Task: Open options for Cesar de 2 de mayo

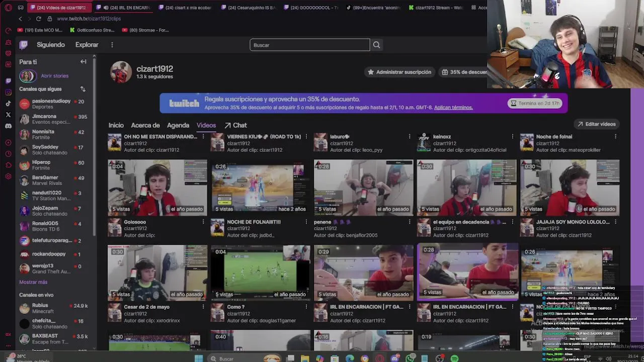Action: (203, 307)
